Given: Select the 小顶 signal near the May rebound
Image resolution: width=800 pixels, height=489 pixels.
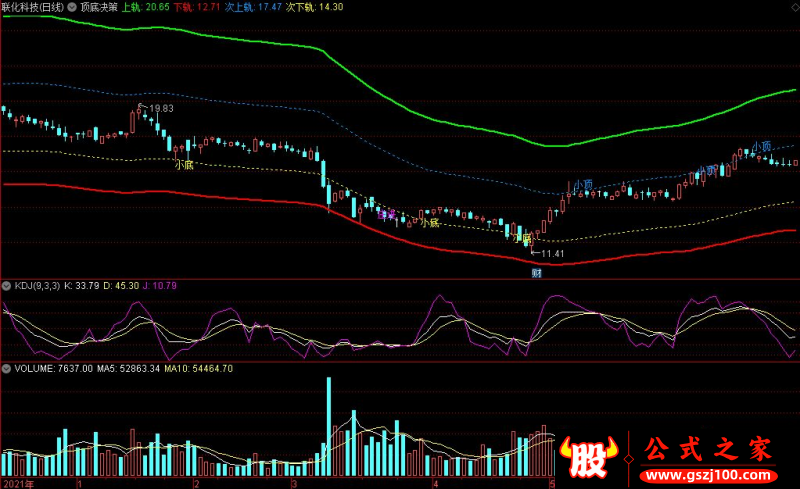Looking at the screenshot, I should [x=583, y=184].
